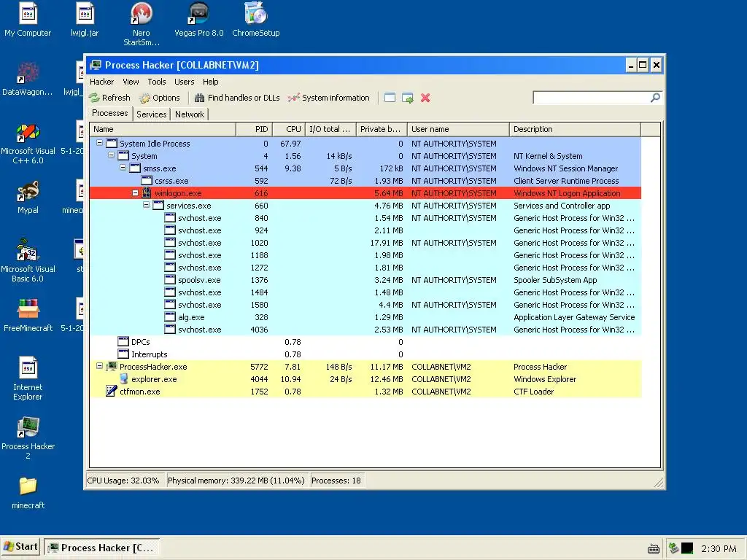The height and width of the screenshot is (560, 747).
Task: Sort by the PID column header
Action: [254, 129]
